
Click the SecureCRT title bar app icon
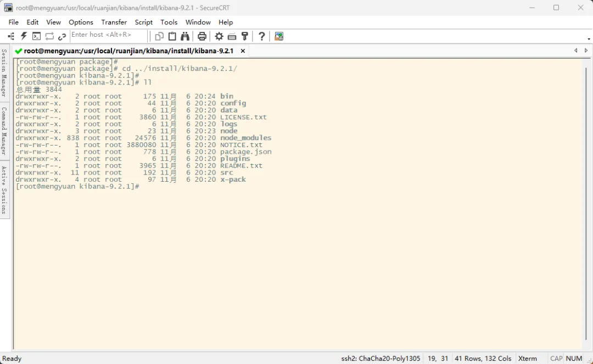[8, 8]
